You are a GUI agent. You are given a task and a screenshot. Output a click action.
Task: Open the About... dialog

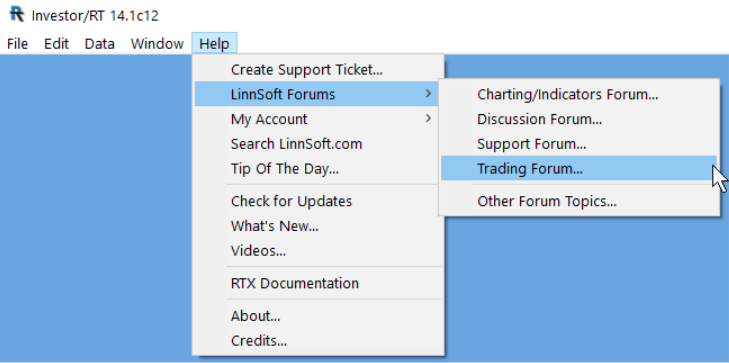[318, 316]
